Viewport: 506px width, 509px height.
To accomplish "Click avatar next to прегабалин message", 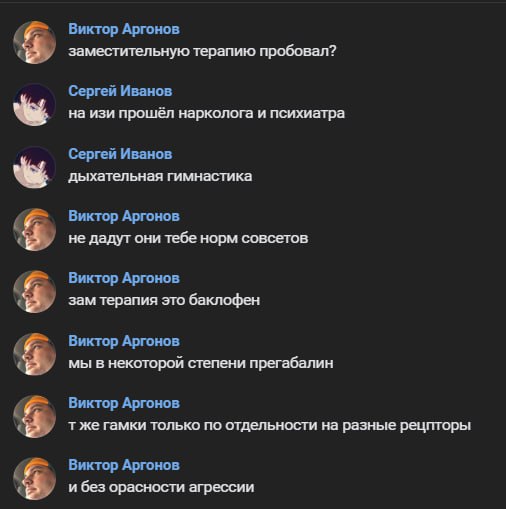I will click(34, 354).
